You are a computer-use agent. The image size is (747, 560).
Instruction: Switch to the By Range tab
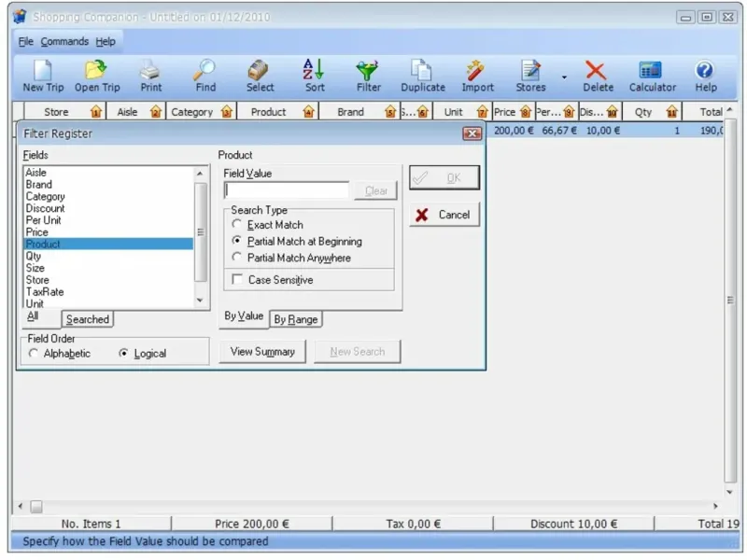pyautogui.click(x=295, y=319)
